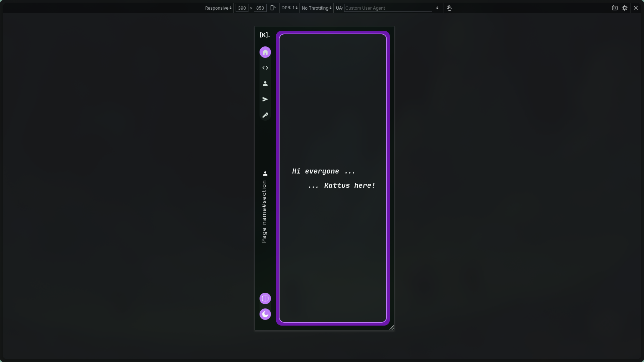
Task: Toggle touch simulation hand icon
Action: point(449,8)
